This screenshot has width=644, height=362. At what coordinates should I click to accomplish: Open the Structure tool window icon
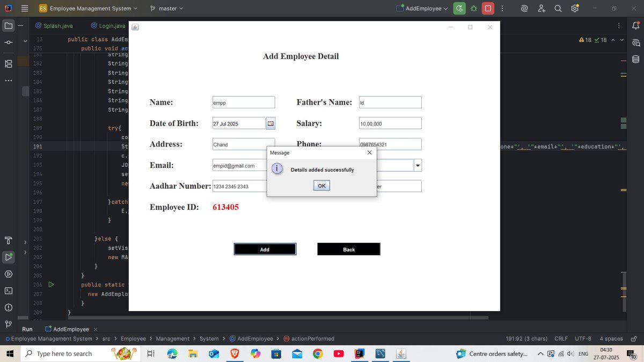(x=9, y=63)
